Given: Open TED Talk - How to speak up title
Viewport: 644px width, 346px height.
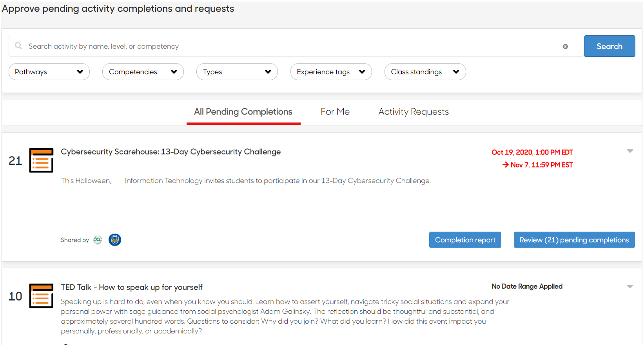Looking at the screenshot, I should [x=132, y=287].
